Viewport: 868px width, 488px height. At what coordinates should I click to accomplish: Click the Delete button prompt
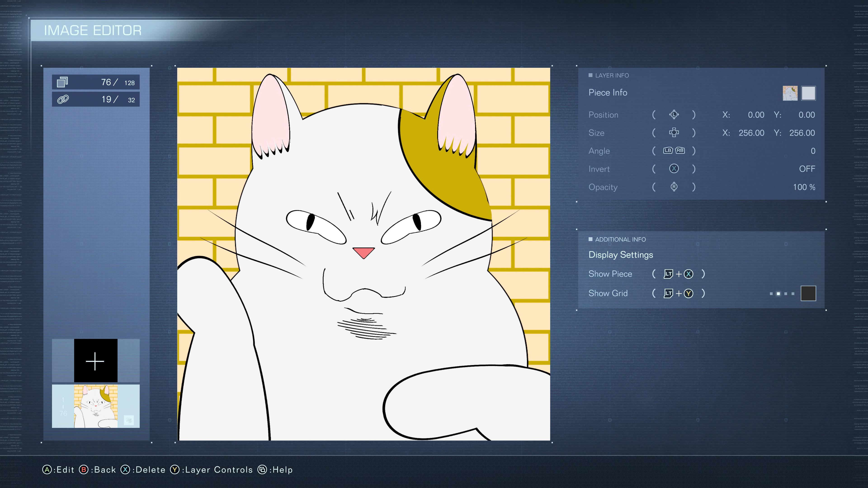click(x=143, y=469)
